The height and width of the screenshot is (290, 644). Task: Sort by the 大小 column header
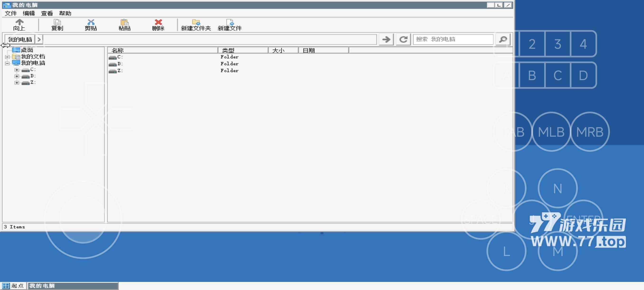tap(283, 50)
